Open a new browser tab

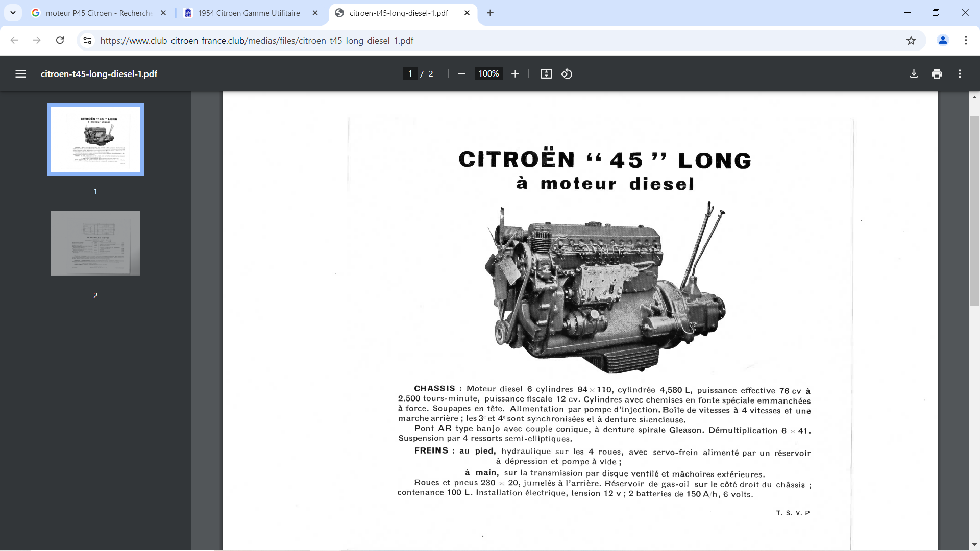(x=490, y=13)
